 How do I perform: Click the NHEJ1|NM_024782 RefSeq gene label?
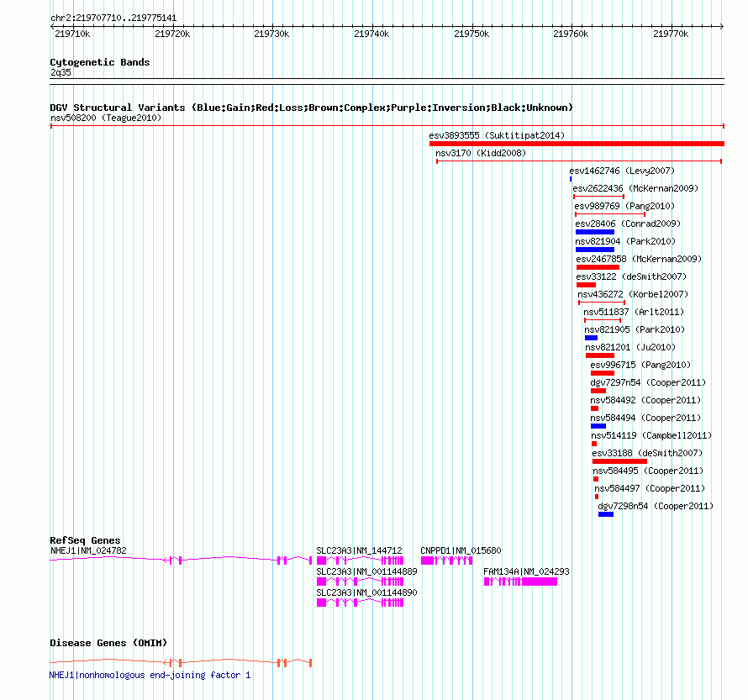pyautogui.click(x=88, y=550)
